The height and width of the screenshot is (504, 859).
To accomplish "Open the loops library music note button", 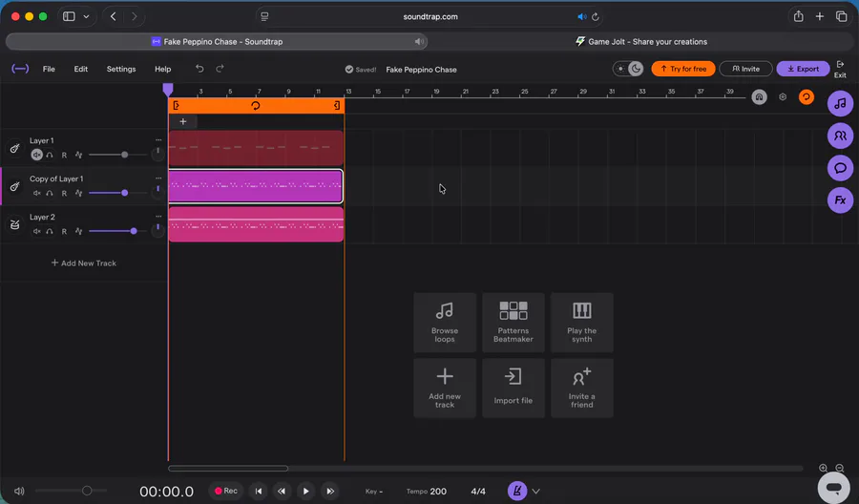I will coord(840,103).
